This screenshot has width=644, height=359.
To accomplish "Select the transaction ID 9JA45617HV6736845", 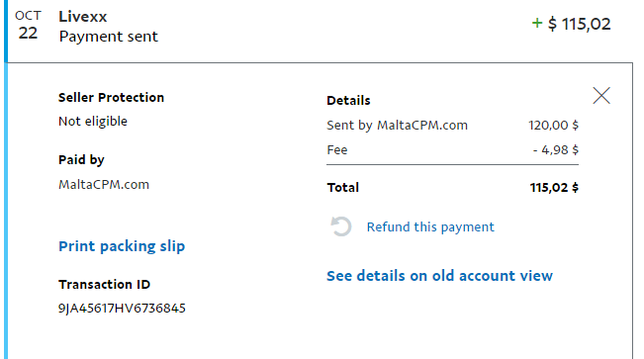I will click(x=122, y=308).
